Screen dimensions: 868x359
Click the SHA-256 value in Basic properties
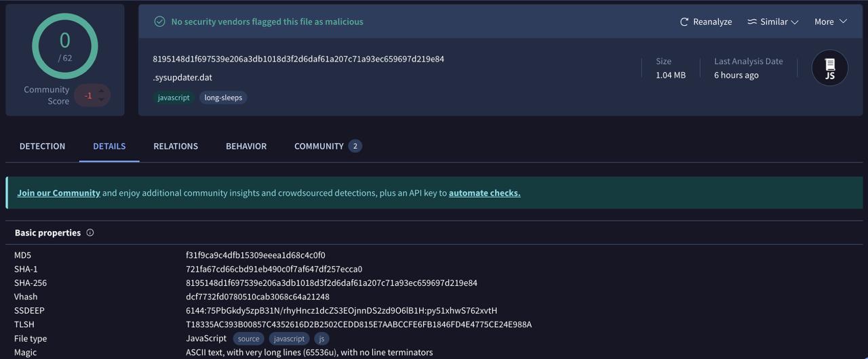click(x=332, y=283)
